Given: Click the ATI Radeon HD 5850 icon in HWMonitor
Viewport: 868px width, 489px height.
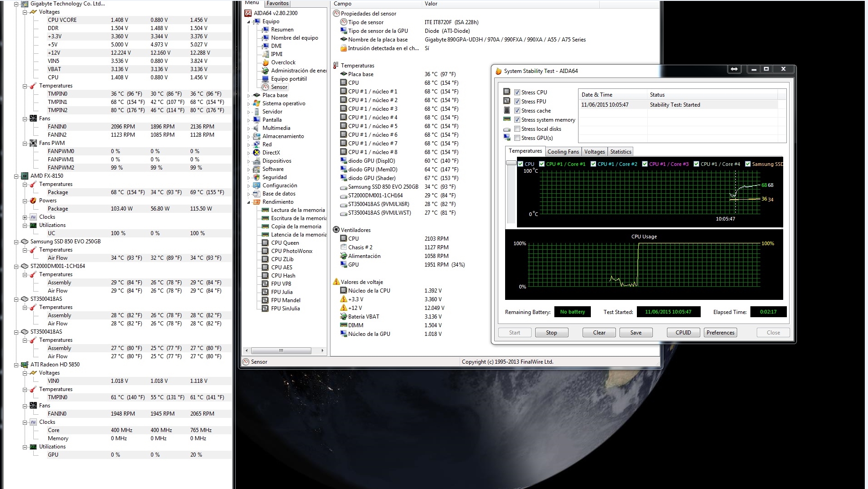Looking at the screenshot, I should pos(25,365).
